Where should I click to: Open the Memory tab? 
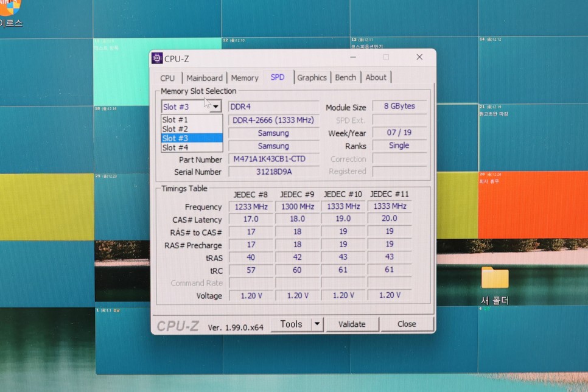point(245,78)
